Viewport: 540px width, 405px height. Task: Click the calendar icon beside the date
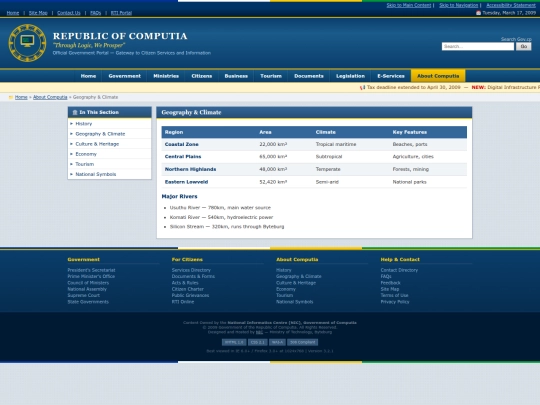coord(478,13)
